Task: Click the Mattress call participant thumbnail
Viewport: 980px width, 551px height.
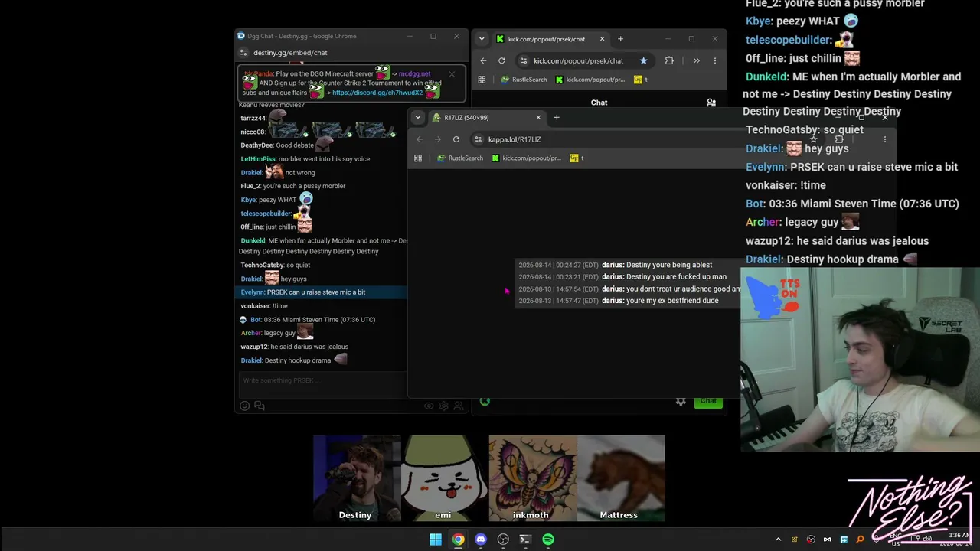Action: 620,478
